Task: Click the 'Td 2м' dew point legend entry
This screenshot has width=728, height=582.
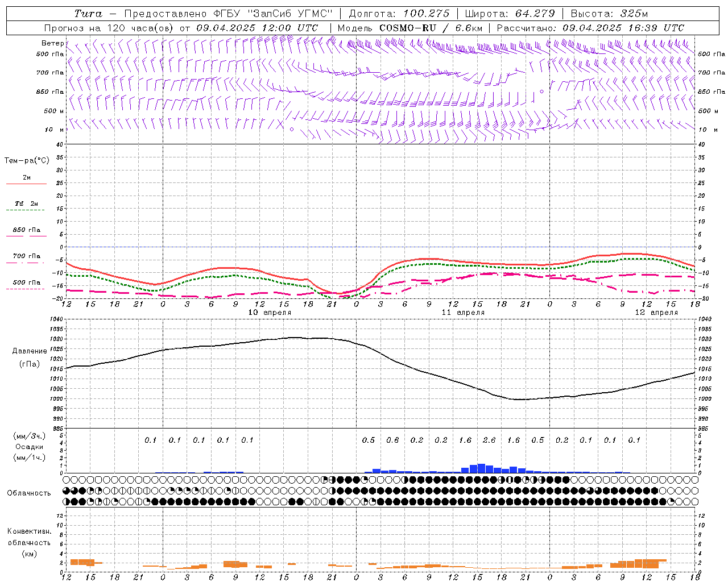Action: tap(27, 203)
